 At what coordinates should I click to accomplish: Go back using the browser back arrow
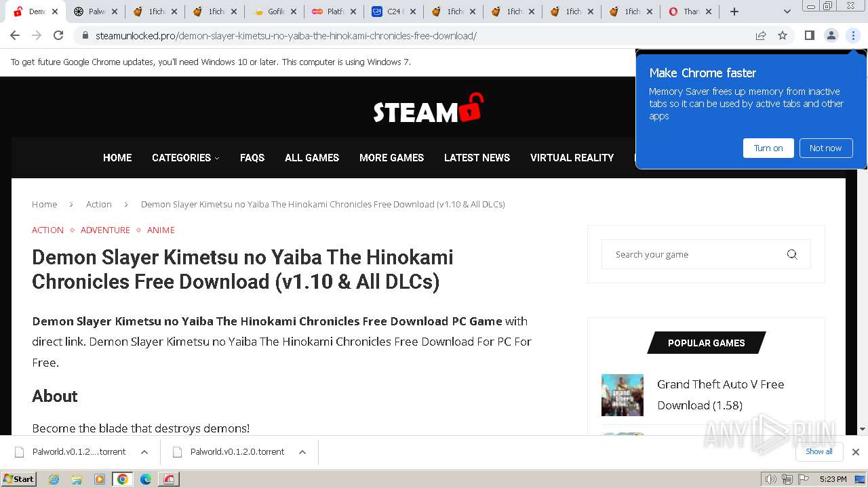(x=15, y=35)
